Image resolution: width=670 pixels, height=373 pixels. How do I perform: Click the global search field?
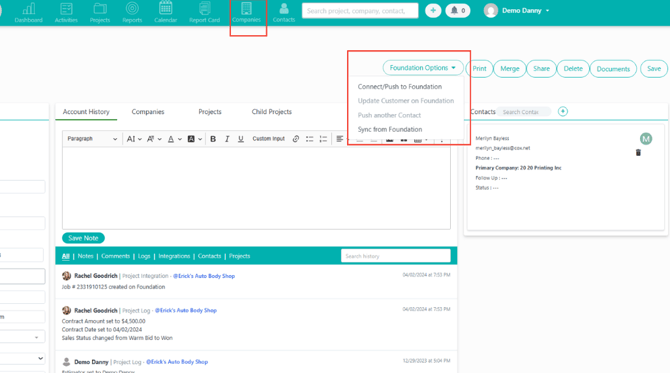[360, 11]
